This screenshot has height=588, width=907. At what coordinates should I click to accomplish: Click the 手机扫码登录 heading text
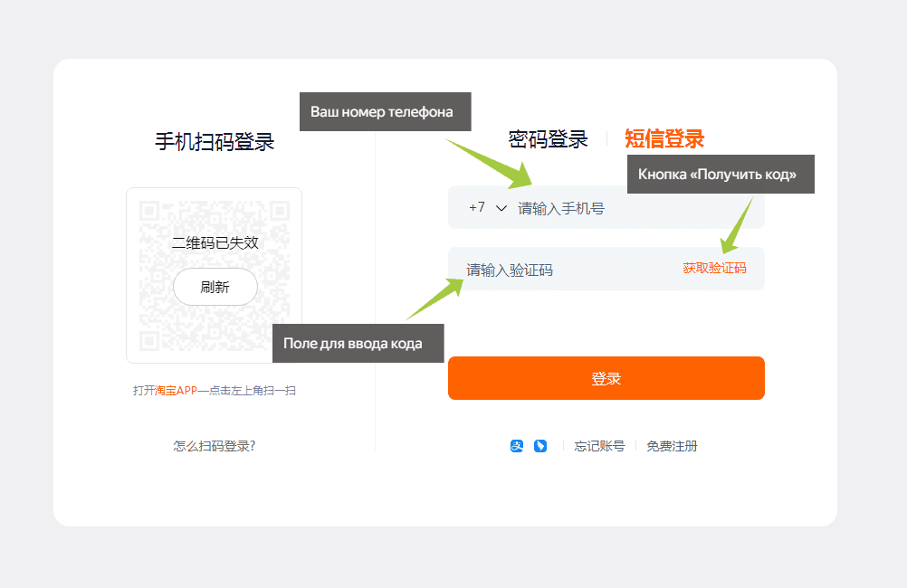coord(215,142)
